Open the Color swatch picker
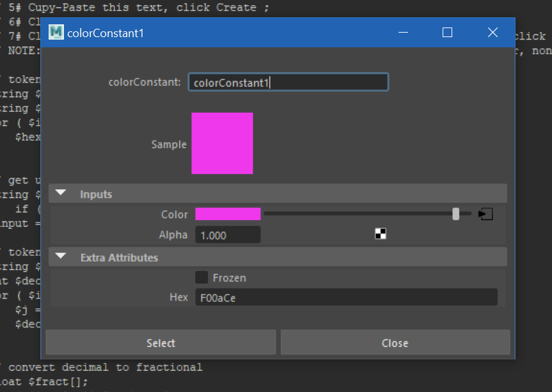This screenshot has width=552, height=392. click(228, 214)
